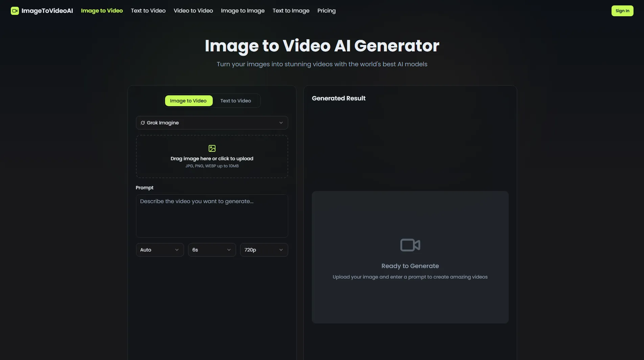
Task: Click the ImageToVideoAI brand name link
Action: 47,11
